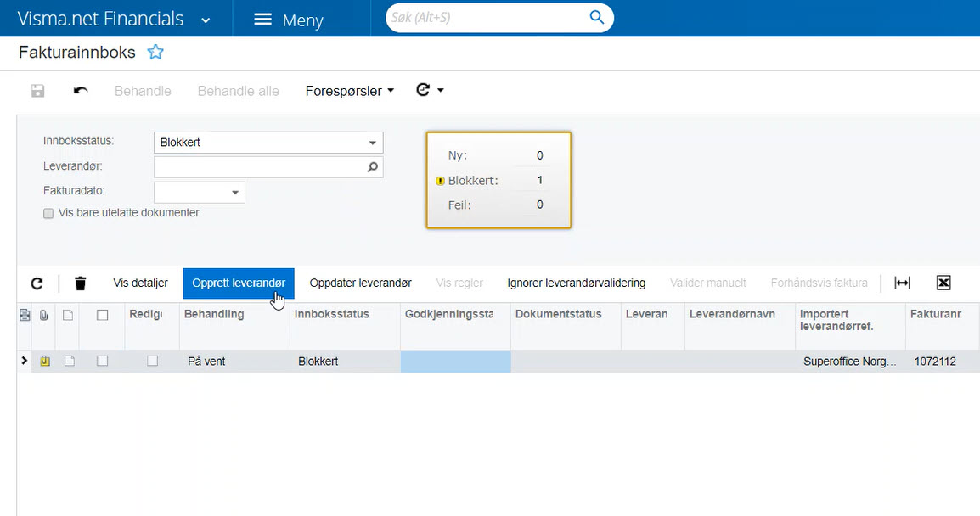Viewport: 980px width, 516px height.
Task: Click invoice number 1072112 cell
Action: [943, 361]
